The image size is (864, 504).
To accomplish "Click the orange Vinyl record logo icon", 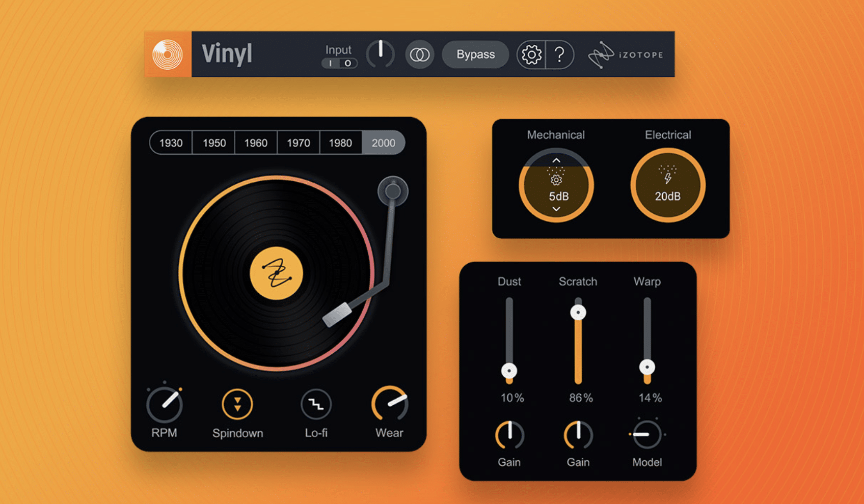I will (x=168, y=54).
